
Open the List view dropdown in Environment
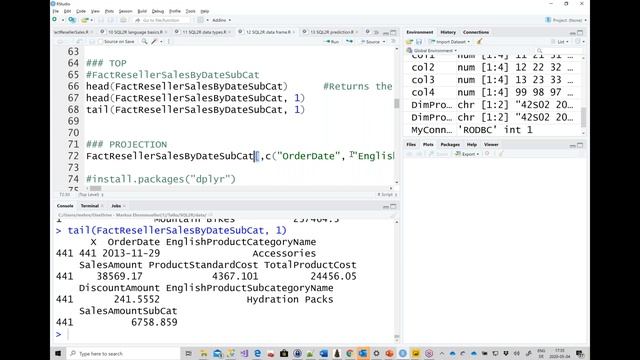(x=560, y=42)
